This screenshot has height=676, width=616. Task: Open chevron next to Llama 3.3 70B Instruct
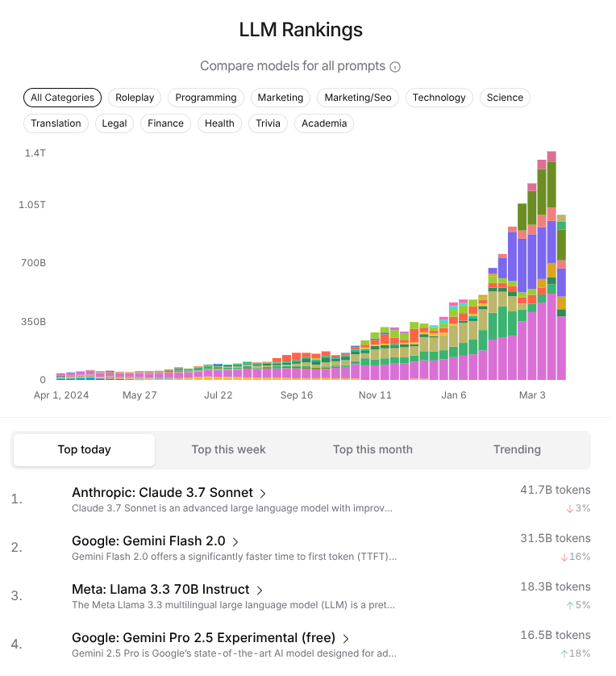[260, 590]
